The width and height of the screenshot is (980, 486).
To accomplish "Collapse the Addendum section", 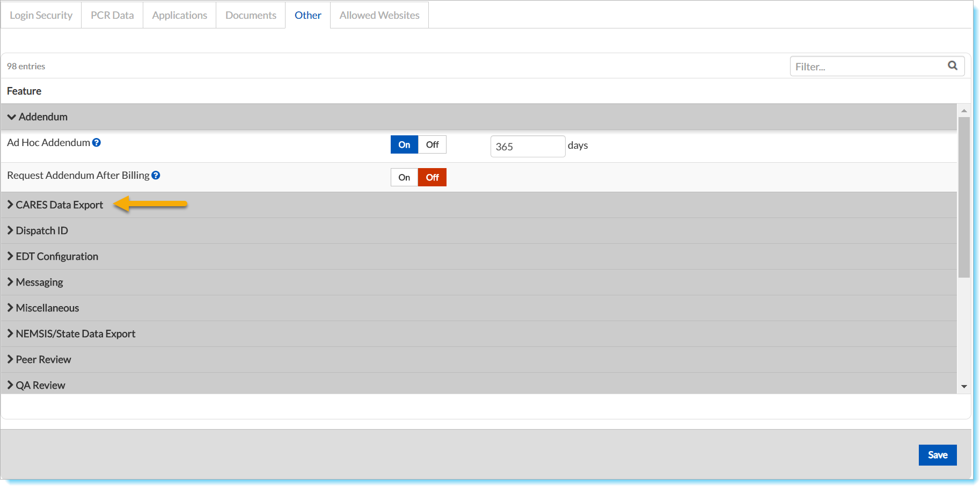I will click(x=479, y=117).
